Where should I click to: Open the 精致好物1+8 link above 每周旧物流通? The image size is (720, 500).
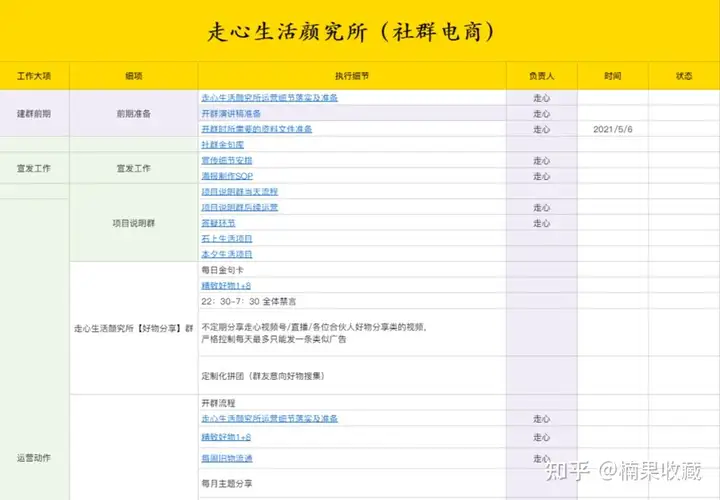tap(226, 437)
